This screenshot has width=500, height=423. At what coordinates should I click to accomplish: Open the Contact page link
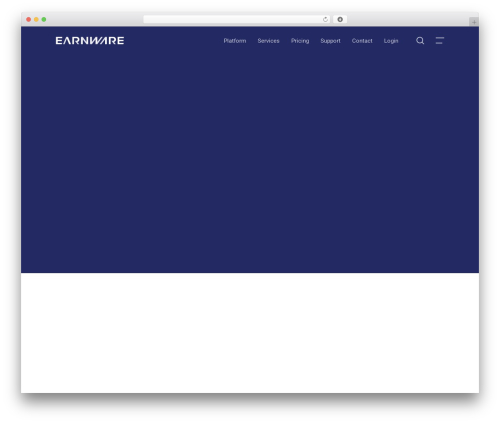point(362,41)
